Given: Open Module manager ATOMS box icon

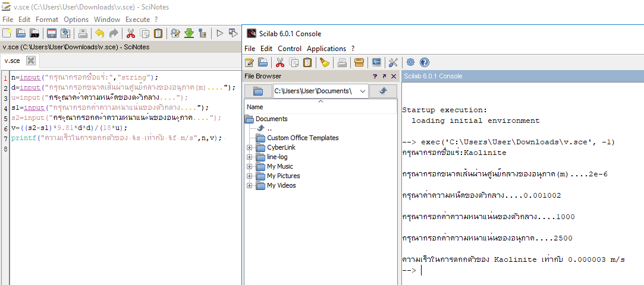Looking at the screenshot, I should pos(359,62).
